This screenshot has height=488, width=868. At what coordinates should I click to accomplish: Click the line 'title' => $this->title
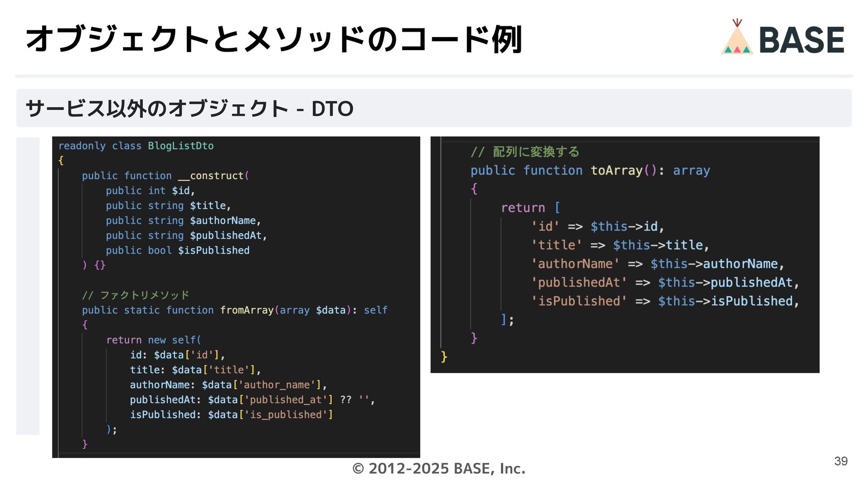tap(620, 245)
